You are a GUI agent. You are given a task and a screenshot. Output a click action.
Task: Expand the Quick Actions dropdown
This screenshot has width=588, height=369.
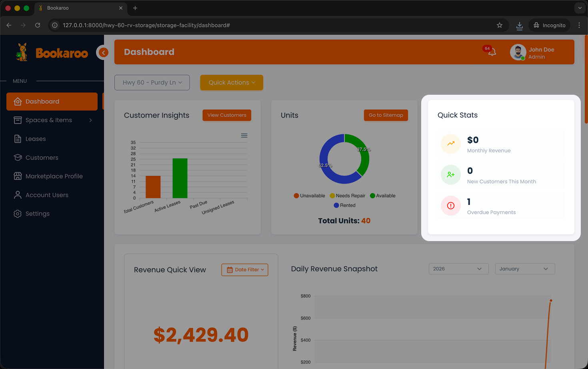232,82
